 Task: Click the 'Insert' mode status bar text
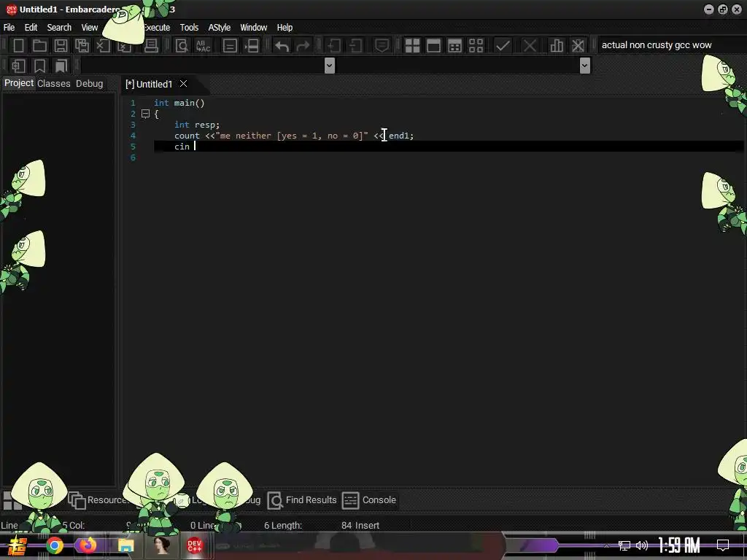pyautogui.click(x=367, y=525)
